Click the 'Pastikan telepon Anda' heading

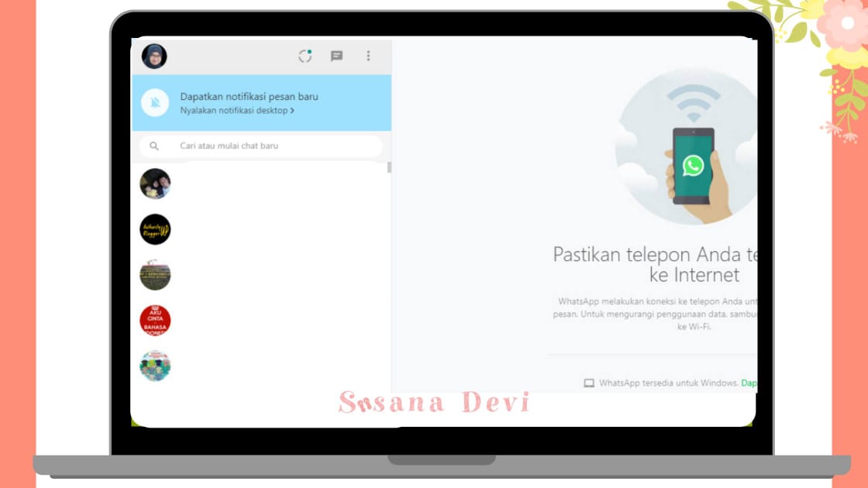point(655,264)
